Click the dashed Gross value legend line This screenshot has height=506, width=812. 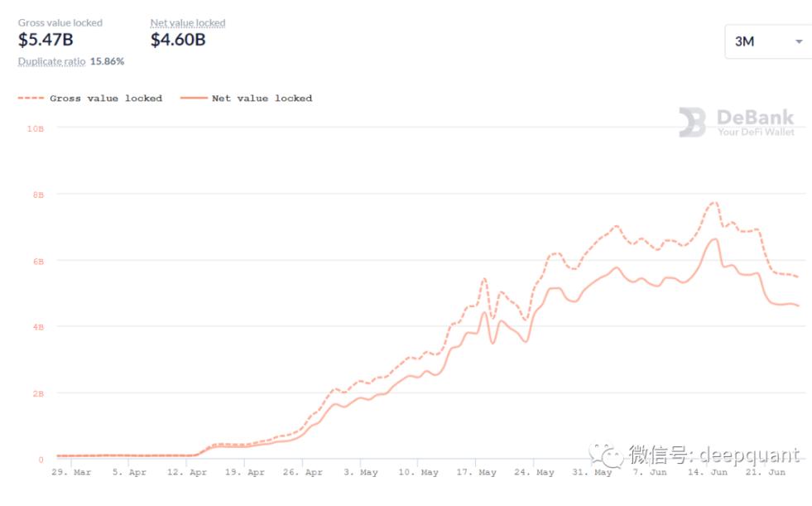[x=31, y=99]
